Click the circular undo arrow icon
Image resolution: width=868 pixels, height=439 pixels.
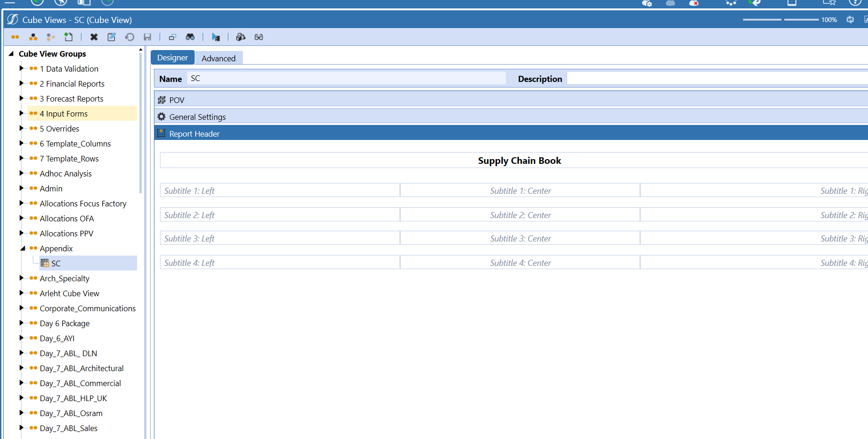[x=130, y=37]
